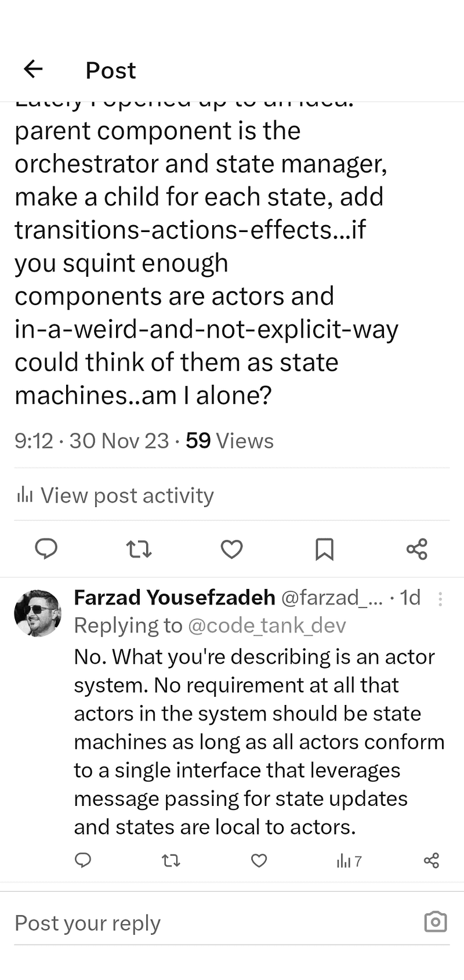Reply to Farzad's comment via speech bubble
464x980 pixels.
(83, 860)
